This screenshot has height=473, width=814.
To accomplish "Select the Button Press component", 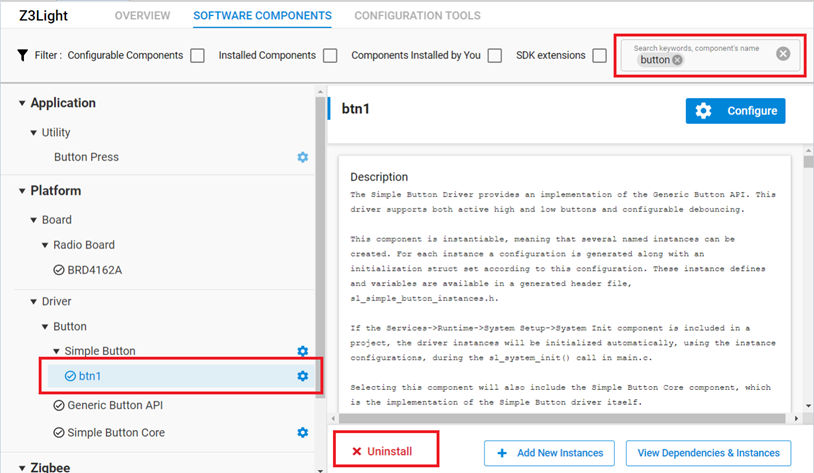I will pyautogui.click(x=86, y=157).
